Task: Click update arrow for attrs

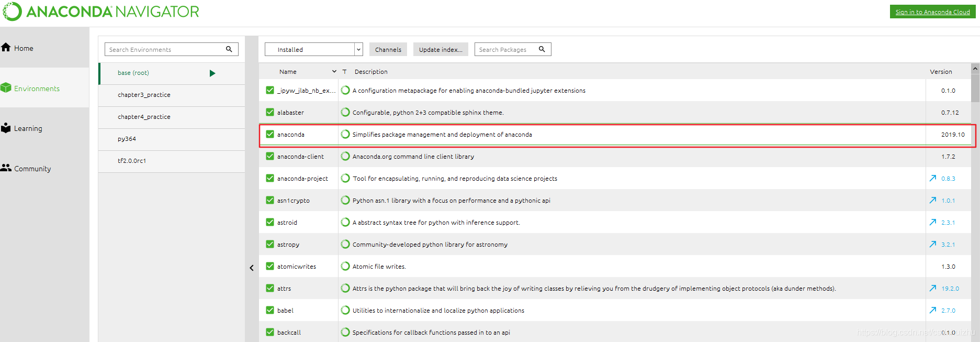Action: (933, 288)
